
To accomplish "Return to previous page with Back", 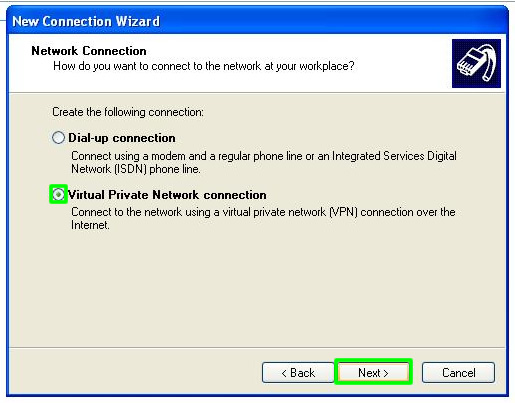I will tap(298, 372).
